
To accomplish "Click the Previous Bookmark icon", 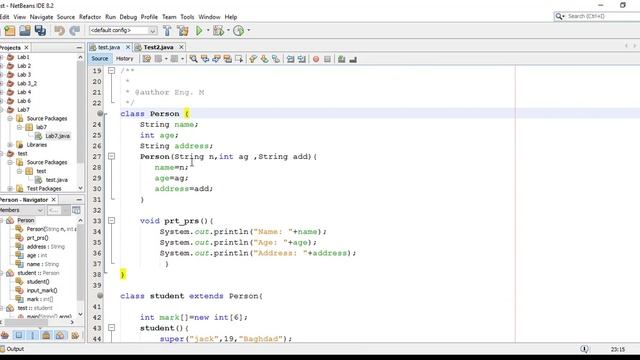I will 253,59.
